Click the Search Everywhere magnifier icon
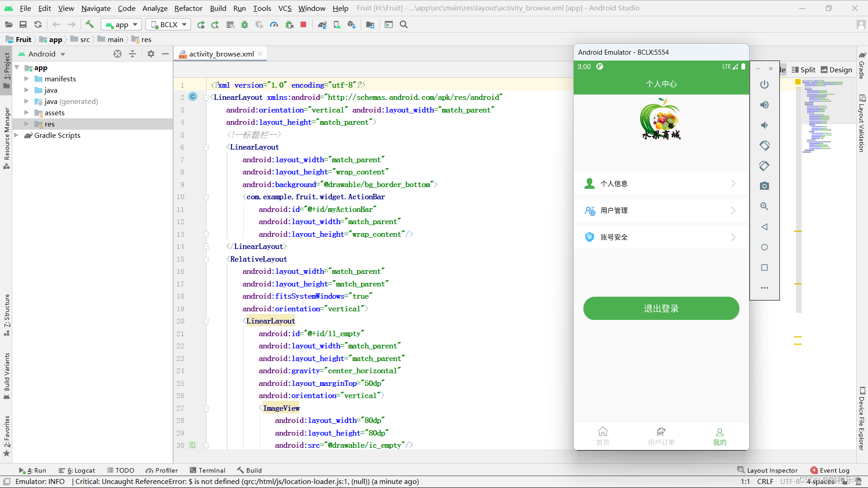Screen dimensions: 868x488 click(404, 24)
